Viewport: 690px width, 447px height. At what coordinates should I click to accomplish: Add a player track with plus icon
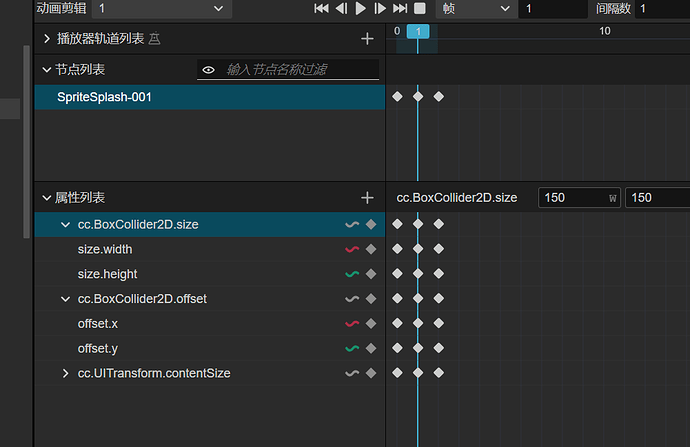[367, 39]
